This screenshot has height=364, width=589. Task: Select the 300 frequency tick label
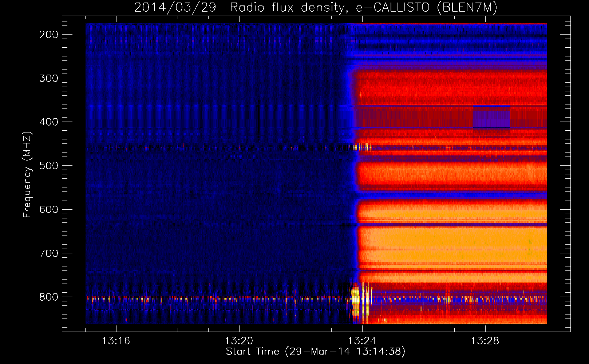(49, 78)
